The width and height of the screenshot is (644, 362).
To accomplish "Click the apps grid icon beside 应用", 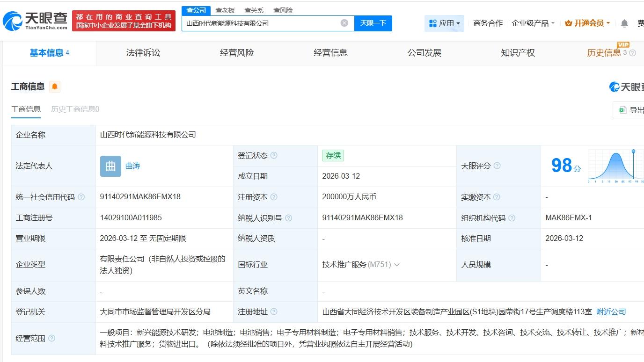I will [433, 22].
